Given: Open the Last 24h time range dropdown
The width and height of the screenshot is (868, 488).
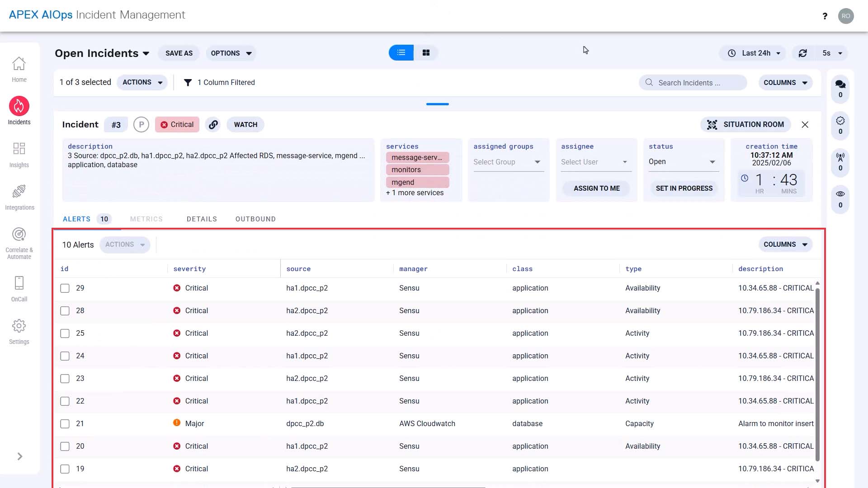Looking at the screenshot, I should coord(753,53).
